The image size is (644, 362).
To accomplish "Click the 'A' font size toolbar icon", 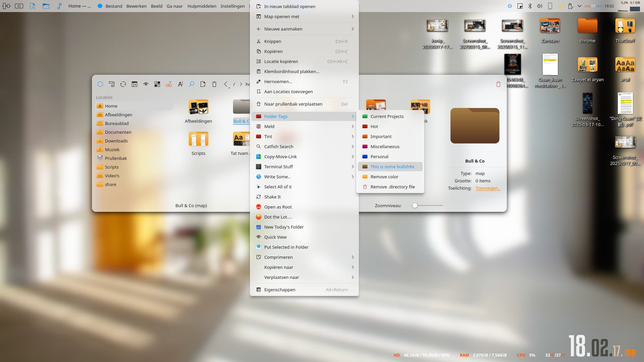I will click(x=180, y=84).
